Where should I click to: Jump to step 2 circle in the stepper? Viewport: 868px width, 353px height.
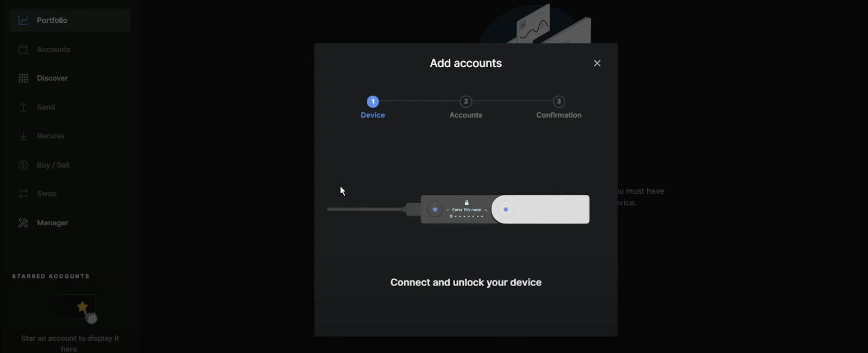pyautogui.click(x=465, y=102)
